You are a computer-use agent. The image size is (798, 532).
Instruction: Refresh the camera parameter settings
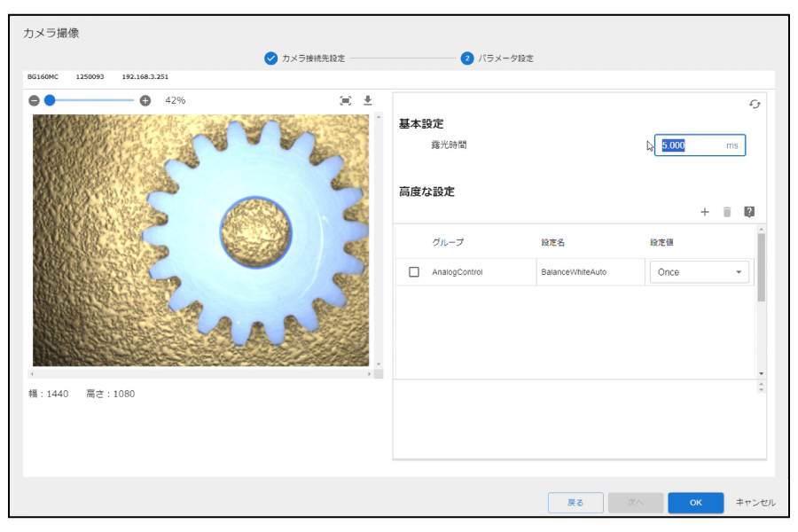point(755,104)
